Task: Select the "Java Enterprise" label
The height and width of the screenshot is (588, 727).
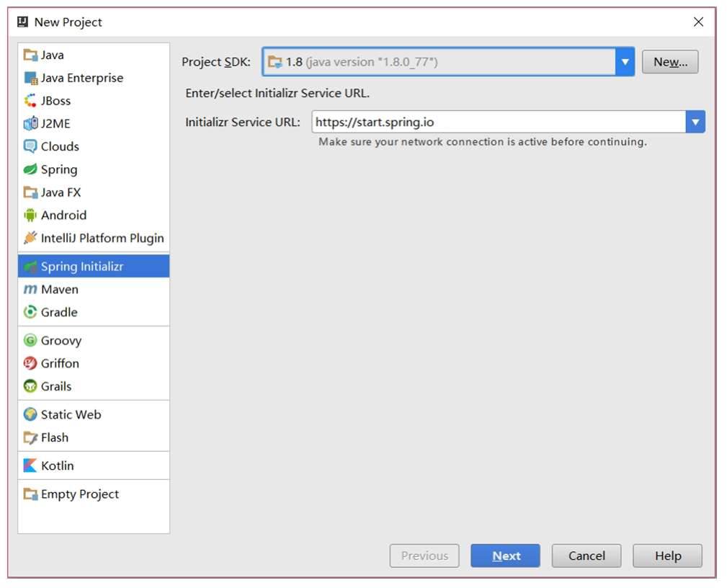Action: click(82, 78)
